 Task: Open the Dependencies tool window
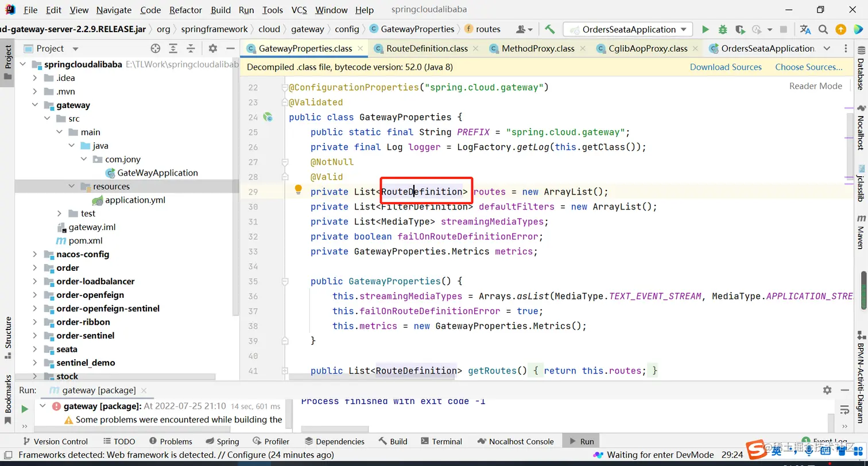334,441
